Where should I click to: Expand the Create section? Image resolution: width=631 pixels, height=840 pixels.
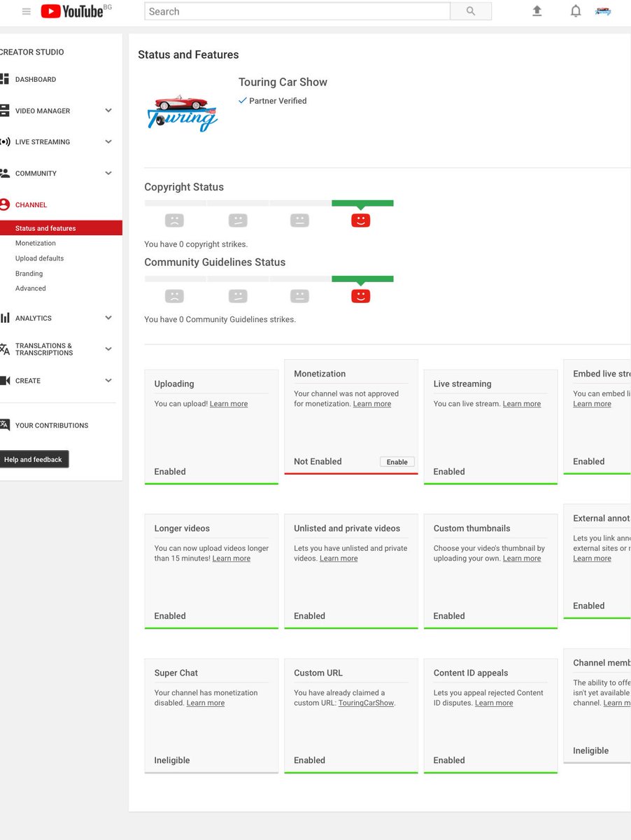click(x=108, y=381)
